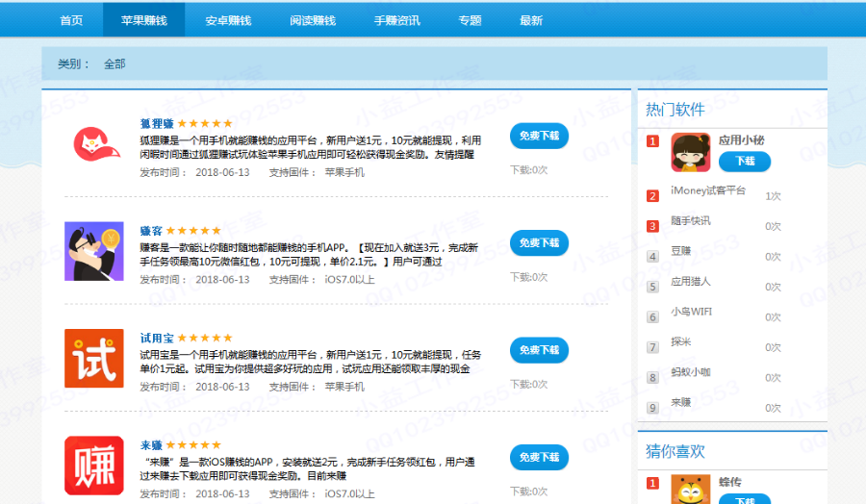The image size is (866, 504).
Task: Click '下载:0次' under 狐狸赚 button
Action: (528, 170)
